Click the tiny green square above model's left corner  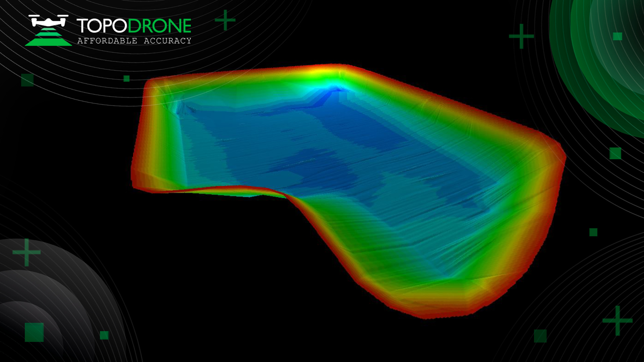[x=126, y=78]
